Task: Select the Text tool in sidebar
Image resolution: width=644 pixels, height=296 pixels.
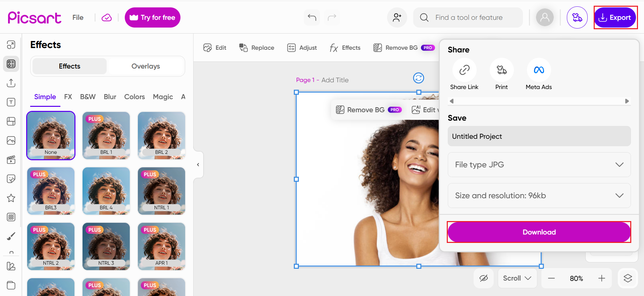Action: 11,102
